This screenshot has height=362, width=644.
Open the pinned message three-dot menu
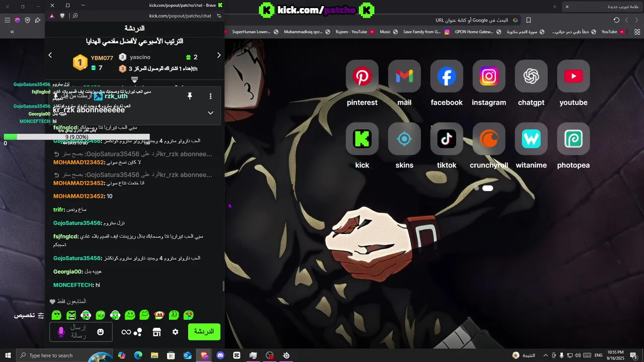tap(210, 96)
